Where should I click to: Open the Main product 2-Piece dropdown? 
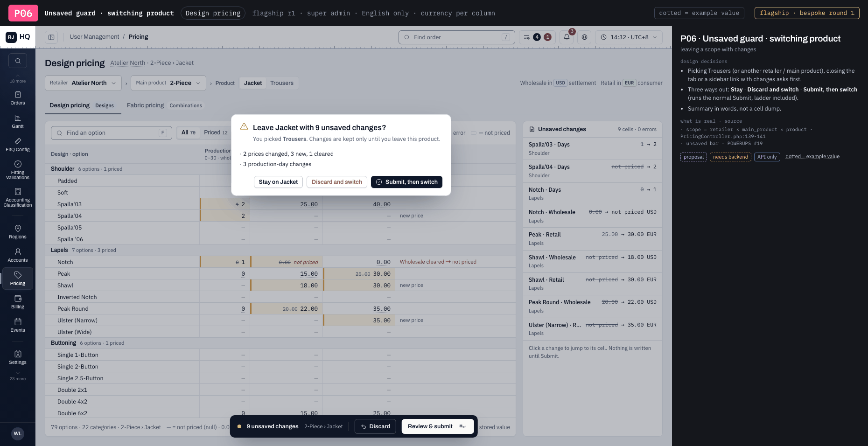(168, 83)
